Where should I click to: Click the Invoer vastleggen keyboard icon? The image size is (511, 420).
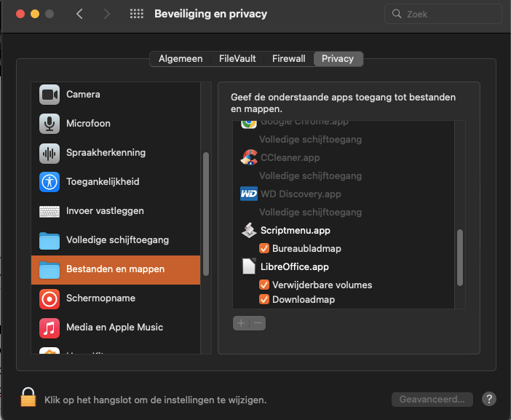point(49,211)
